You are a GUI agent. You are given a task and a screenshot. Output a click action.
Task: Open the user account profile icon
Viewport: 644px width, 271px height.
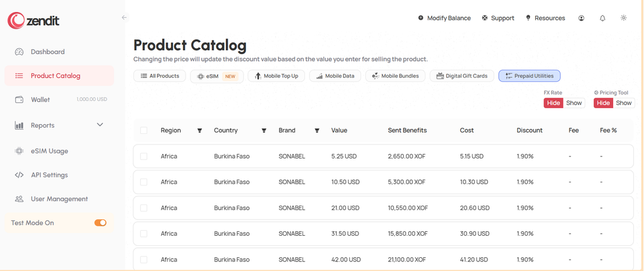pyautogui.click(x=581, y=18)
